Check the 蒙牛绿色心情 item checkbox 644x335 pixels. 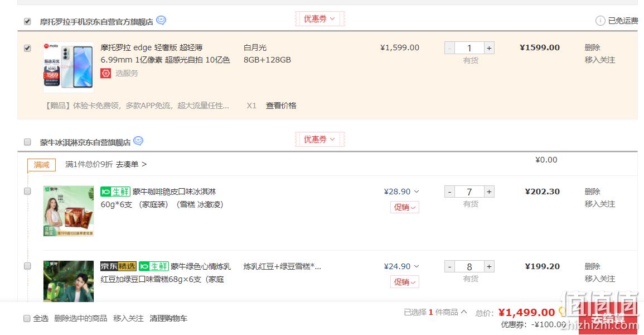27,266
